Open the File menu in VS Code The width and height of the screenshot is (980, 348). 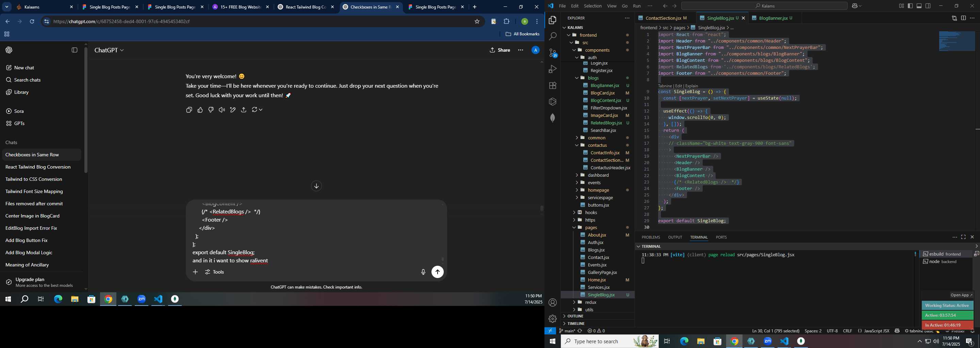tap(562, 6)
